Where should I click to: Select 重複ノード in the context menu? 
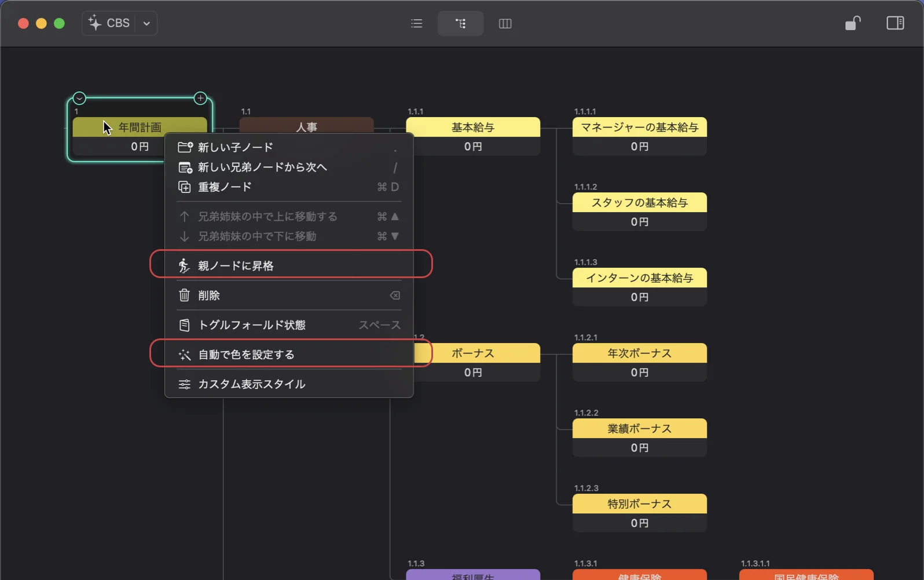289,187
